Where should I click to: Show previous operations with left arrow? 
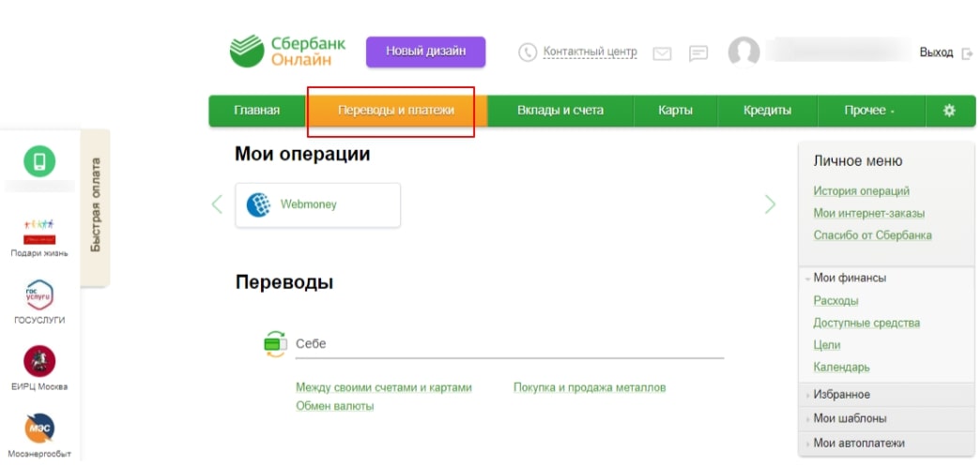point(217,204)
